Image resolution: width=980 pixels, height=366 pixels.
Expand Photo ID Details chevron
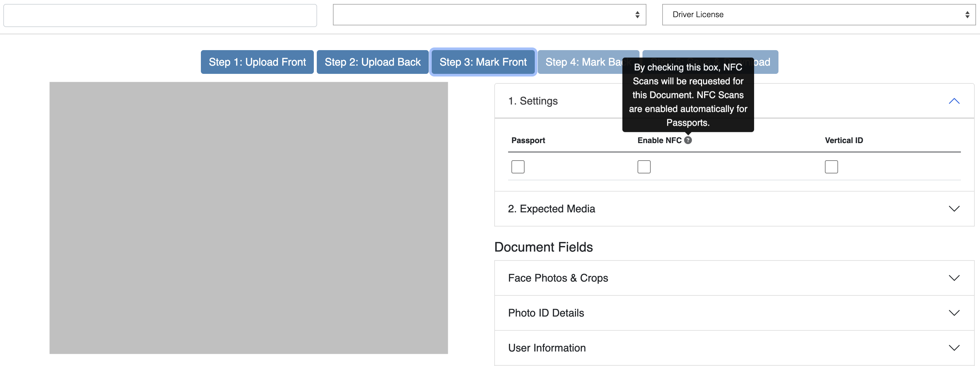(x=954, y=313)
